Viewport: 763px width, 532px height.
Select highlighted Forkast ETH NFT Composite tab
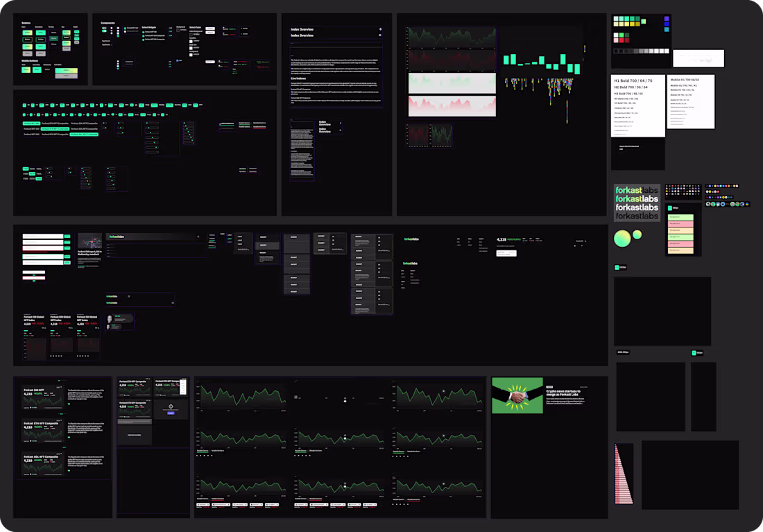55,129
